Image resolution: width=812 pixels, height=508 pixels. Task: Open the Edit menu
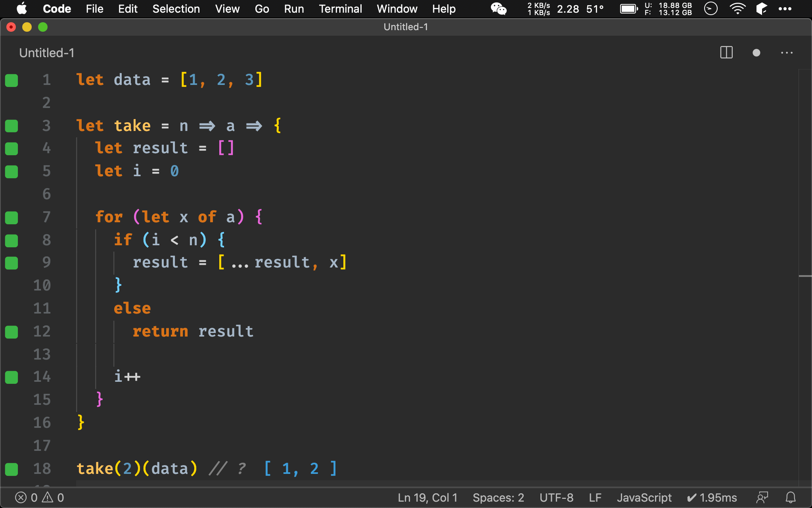pos(128,9)
